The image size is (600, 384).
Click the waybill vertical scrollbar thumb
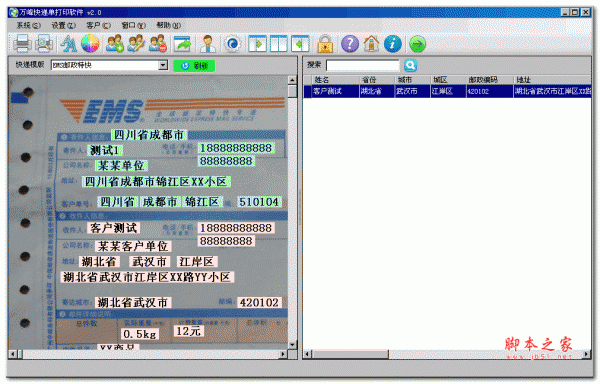[292, 91]
